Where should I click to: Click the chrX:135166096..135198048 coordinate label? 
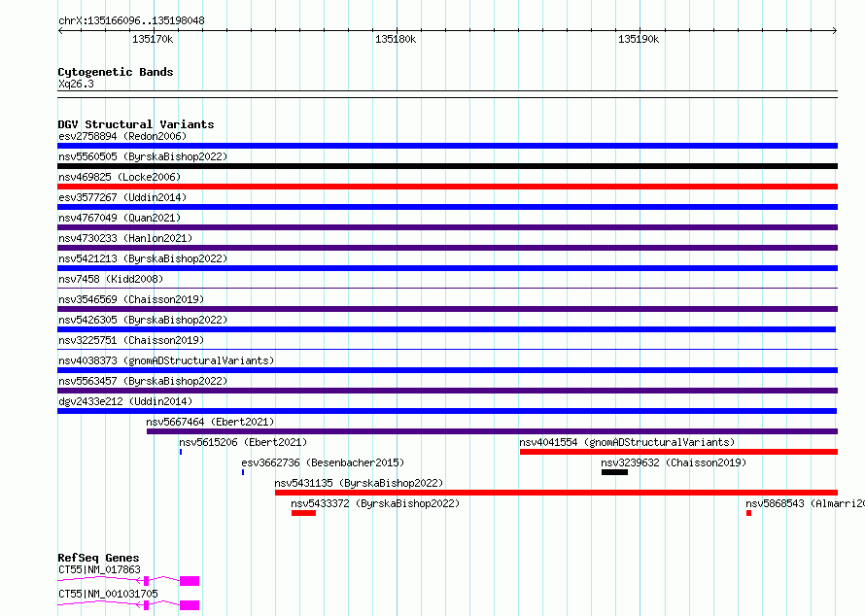pos(131,20)
